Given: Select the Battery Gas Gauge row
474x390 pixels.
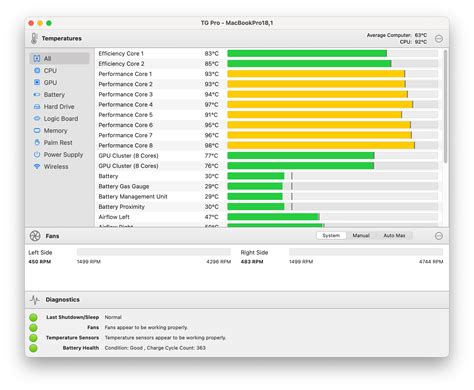Looking at the screenshot, I should click(268, 186).
